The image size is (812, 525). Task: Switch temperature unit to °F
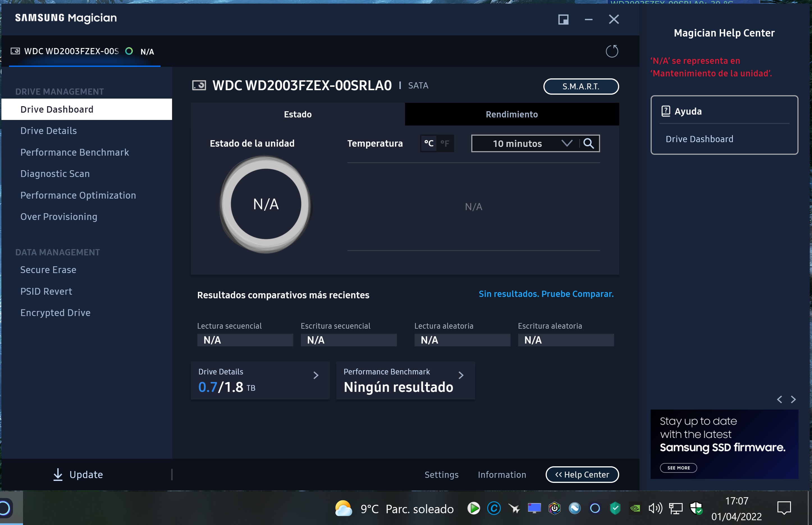point(445,144)
